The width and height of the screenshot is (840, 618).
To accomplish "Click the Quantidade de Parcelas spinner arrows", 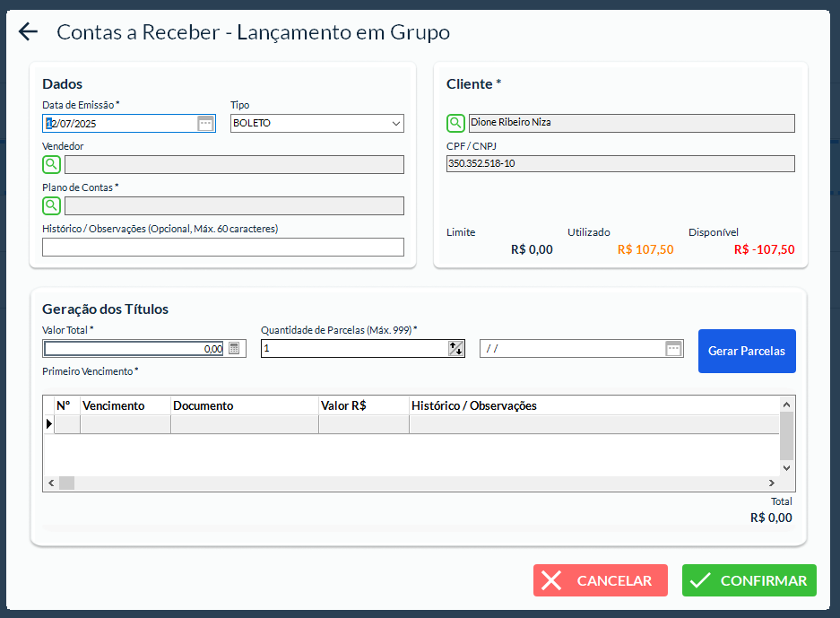I will 455,349.
